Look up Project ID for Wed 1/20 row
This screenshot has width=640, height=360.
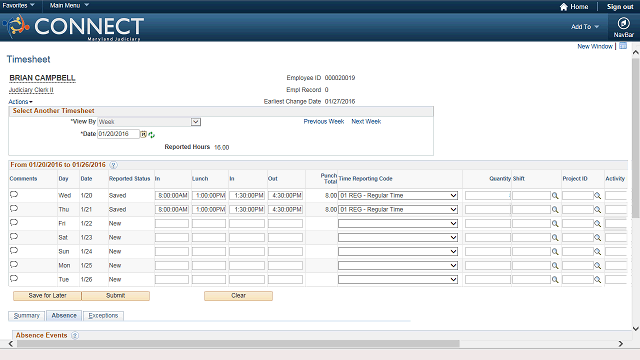(598, 196)
